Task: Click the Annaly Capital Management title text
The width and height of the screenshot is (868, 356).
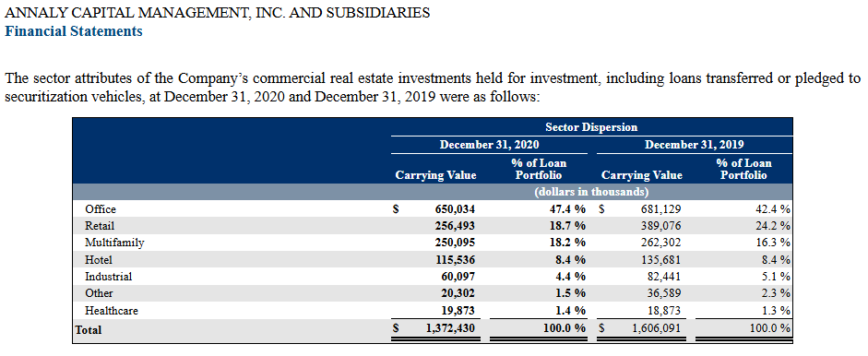Action: point(217,13)
